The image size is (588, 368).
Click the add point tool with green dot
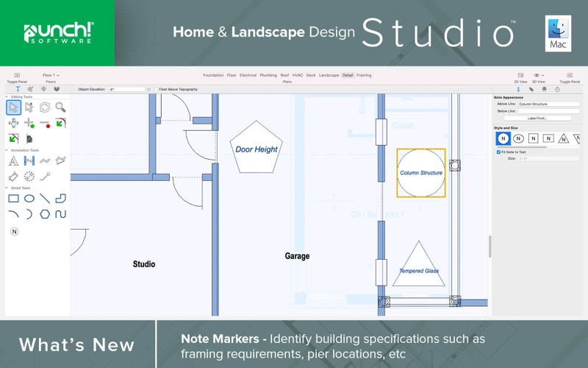coord(29,123)
